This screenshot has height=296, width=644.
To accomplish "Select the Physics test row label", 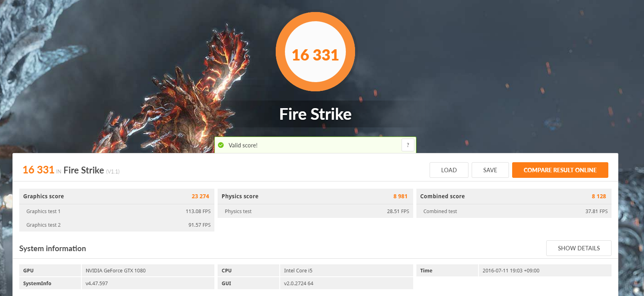I will (238, 211).
